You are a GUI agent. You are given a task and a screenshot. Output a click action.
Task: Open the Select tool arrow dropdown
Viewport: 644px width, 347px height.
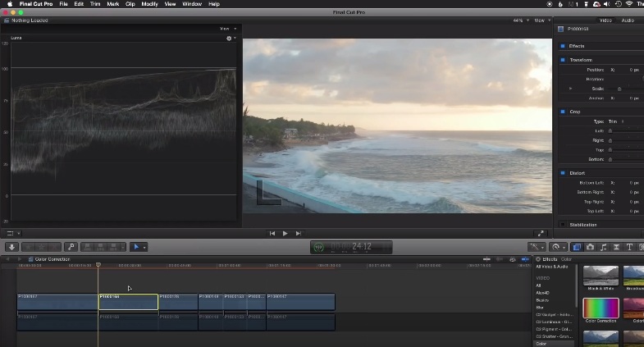(x=139, y=246)
